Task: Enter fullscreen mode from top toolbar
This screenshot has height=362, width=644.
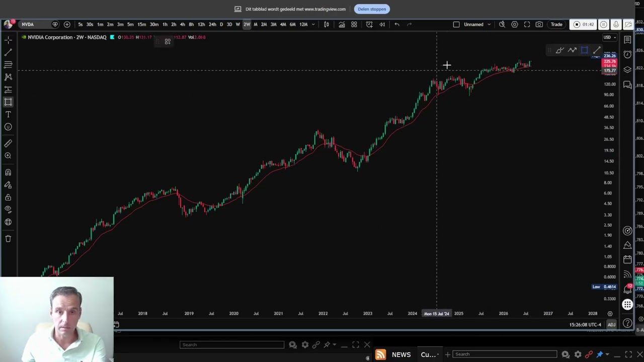Action: pos(527,24)
